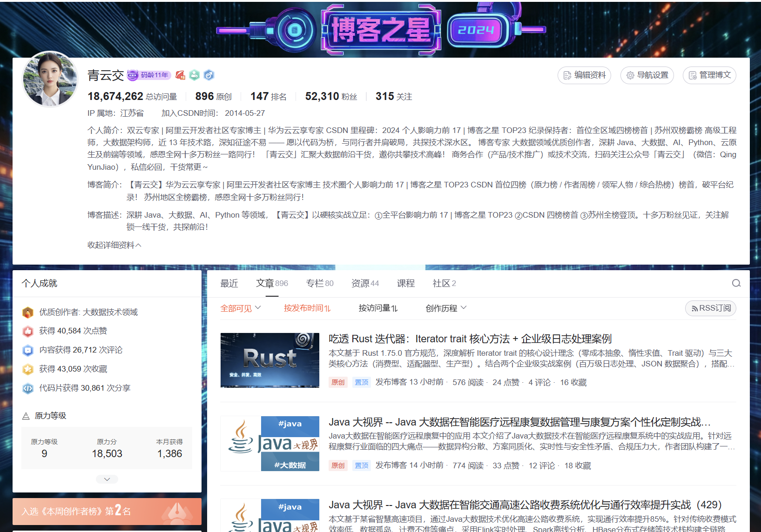This screenshot has width=761, height=532.
Task: Open the 入选《本周创作者榜》第2名 banner
Action: [x=107, y=512]
